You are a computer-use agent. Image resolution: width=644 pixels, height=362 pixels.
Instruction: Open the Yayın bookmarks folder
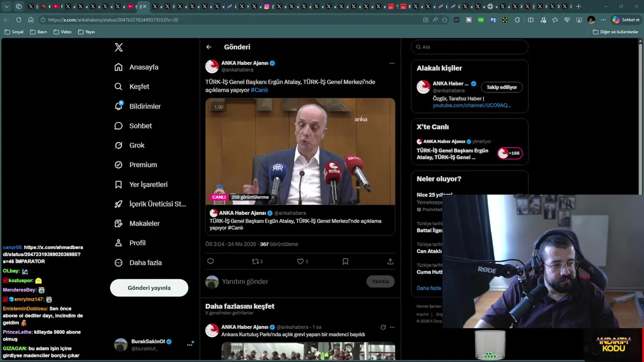pos(87,32)
